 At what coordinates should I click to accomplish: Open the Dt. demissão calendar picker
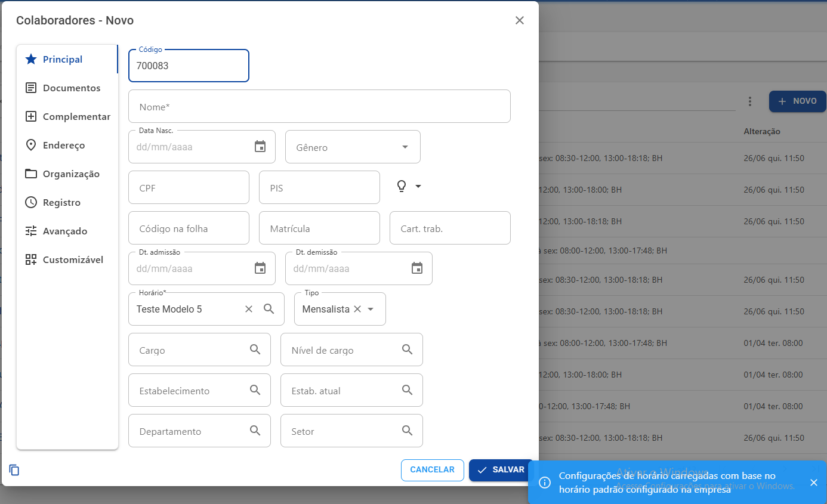pos(417,268)
